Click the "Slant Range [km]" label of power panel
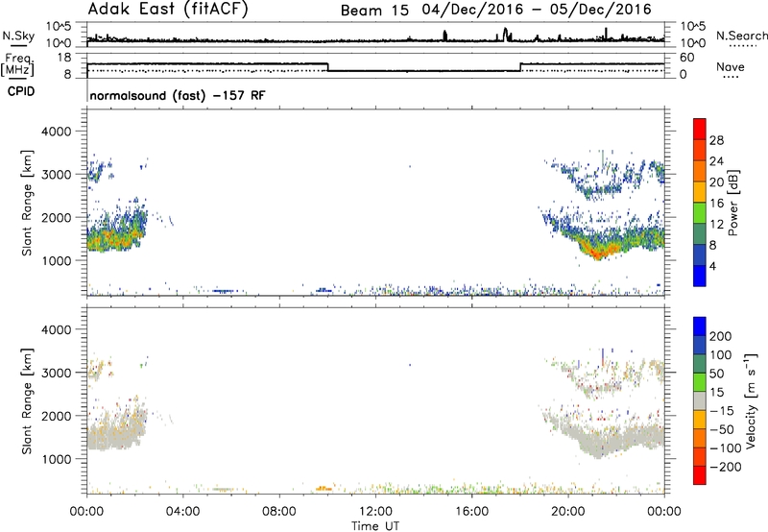 point(27,203)
